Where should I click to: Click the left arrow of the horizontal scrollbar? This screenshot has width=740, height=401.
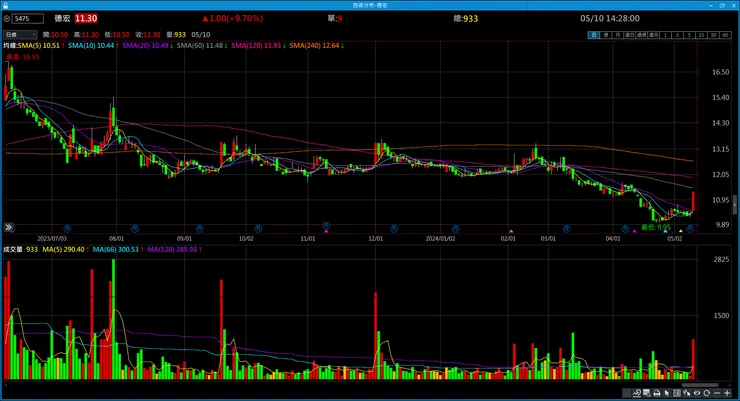(6, 385)
